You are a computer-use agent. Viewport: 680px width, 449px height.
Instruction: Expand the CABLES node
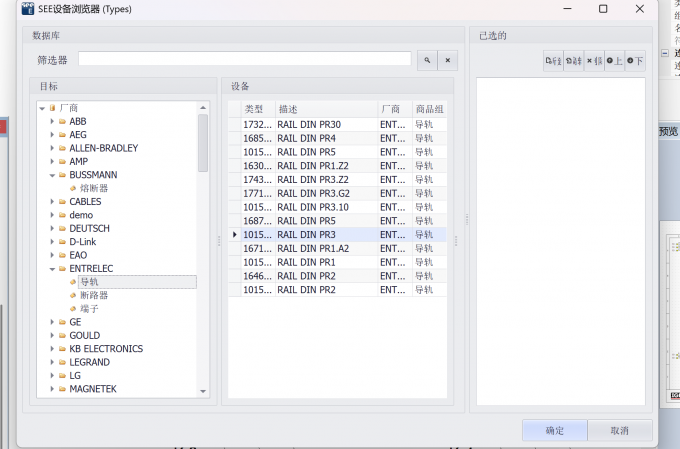point(52,202)
